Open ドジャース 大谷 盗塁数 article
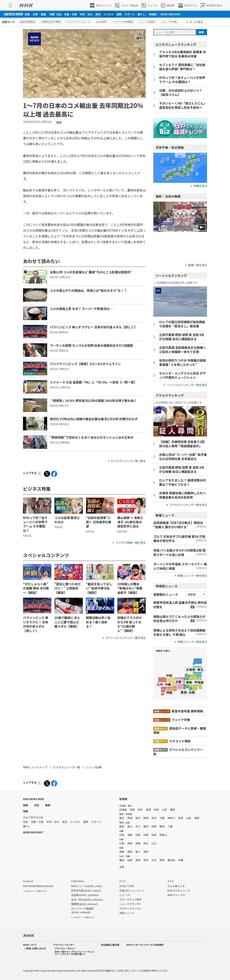The image size is (230, 980). pyautogui.click(x=84, y=387)
